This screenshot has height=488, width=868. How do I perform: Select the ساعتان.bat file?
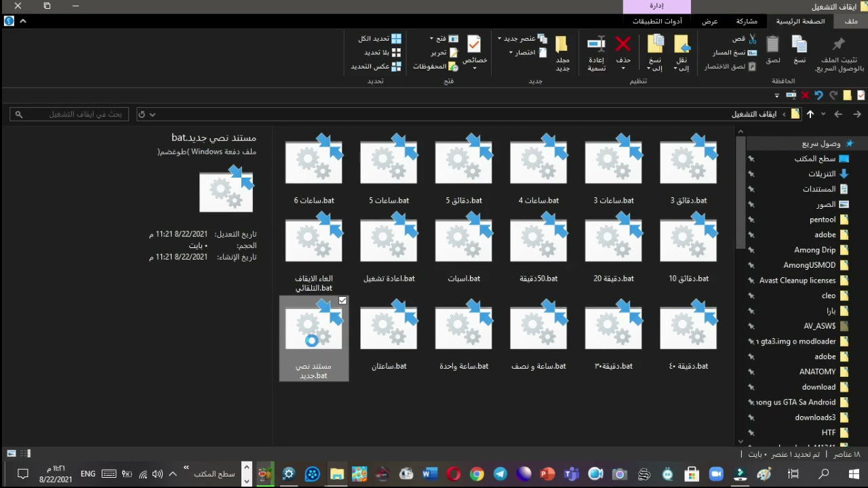tap(389, 336)
